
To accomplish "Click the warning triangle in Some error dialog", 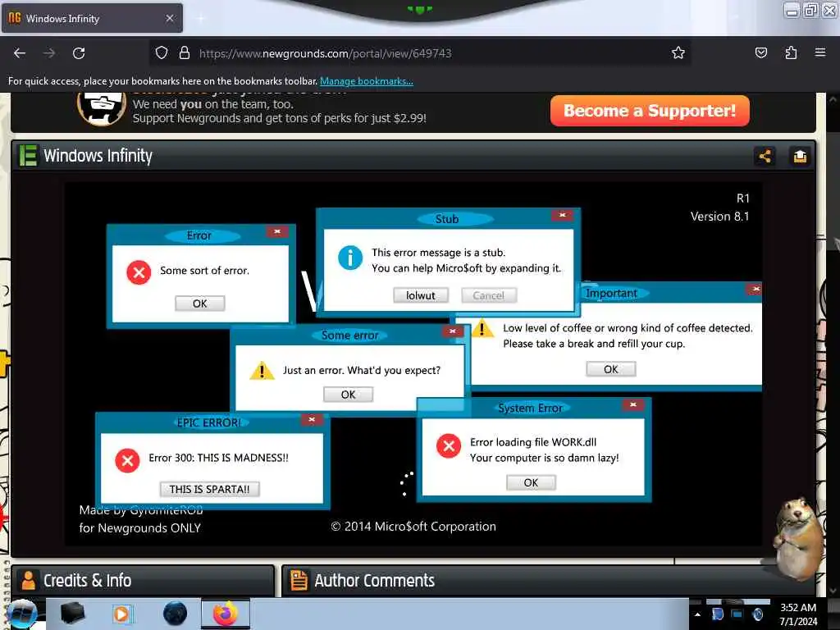I will pos(262,370).
